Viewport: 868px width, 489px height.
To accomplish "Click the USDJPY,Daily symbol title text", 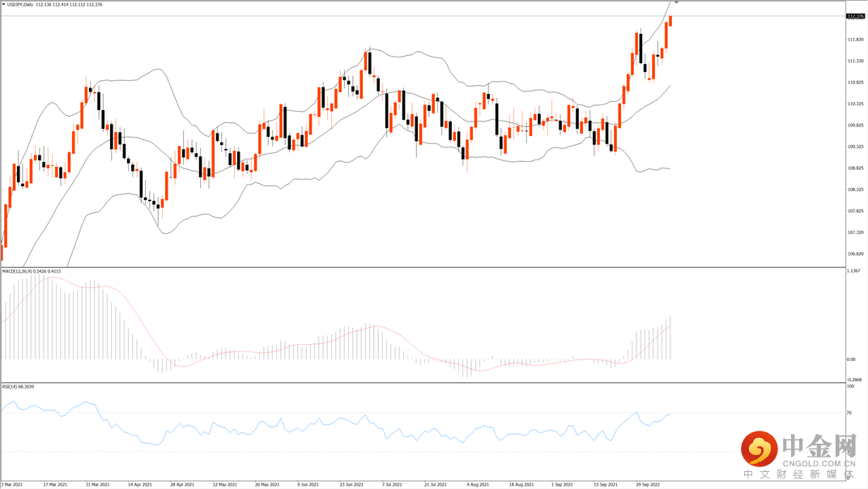I will pos(23,4).
